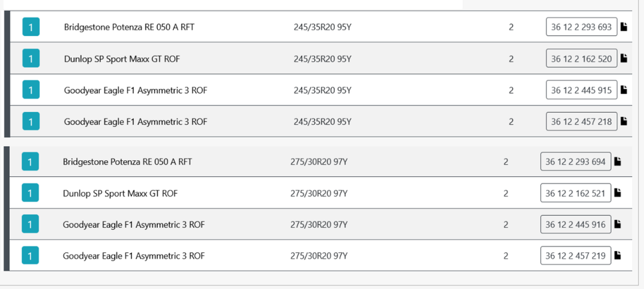This screenshot has width=644, height=289.
Task: Select part number box 36 12 2 293 693
Action: [581, 27]
